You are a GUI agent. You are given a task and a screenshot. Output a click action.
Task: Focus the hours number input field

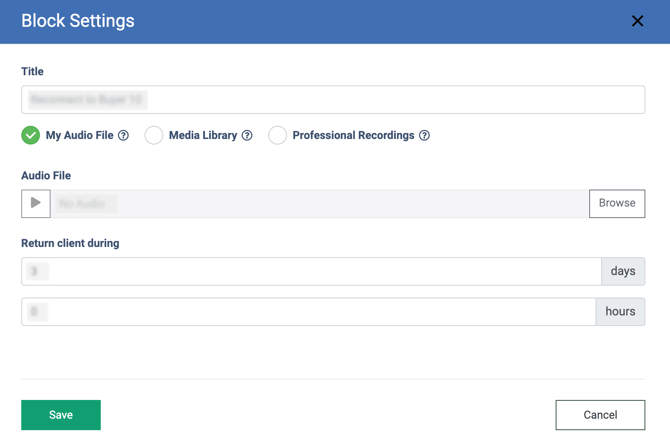pos(308,311)
